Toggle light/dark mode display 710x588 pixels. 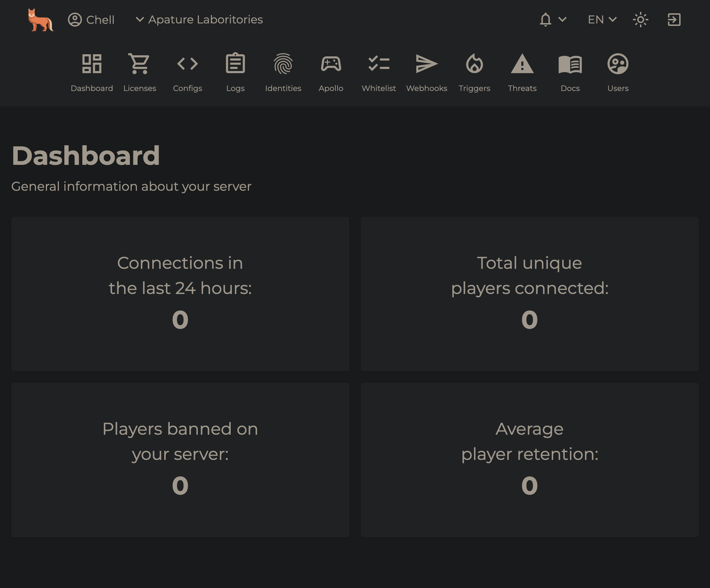640,20
